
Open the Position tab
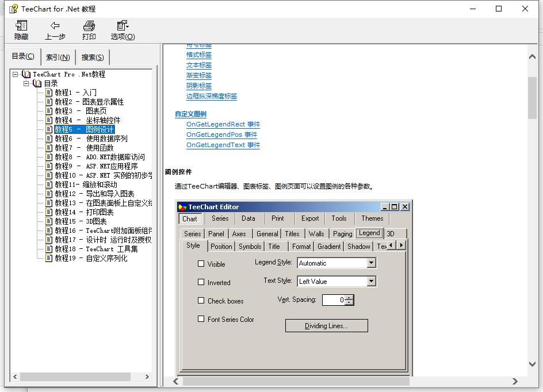click(x=221, y=247)
